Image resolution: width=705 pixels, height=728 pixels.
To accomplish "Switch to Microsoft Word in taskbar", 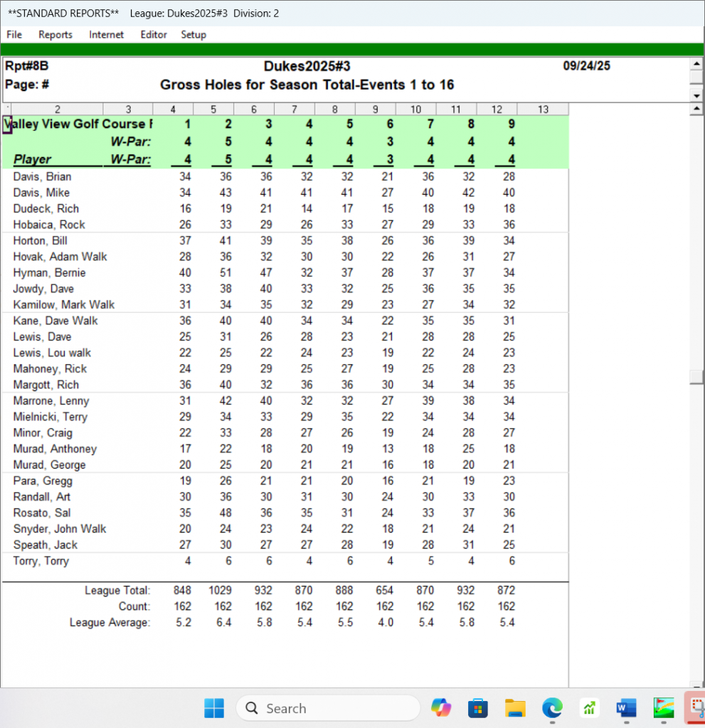I will tap(626, 708).
